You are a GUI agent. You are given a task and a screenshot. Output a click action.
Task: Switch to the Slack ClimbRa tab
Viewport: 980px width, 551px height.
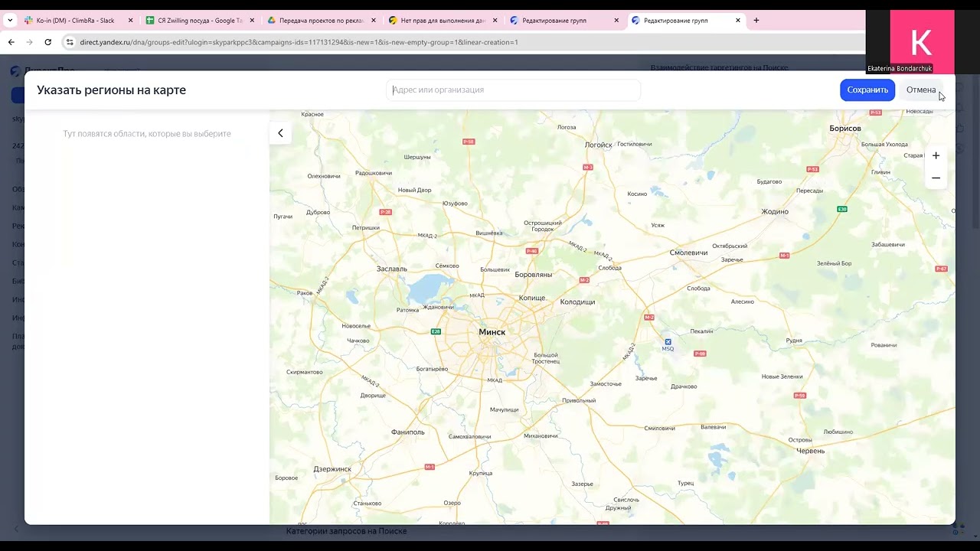[78, 21]
